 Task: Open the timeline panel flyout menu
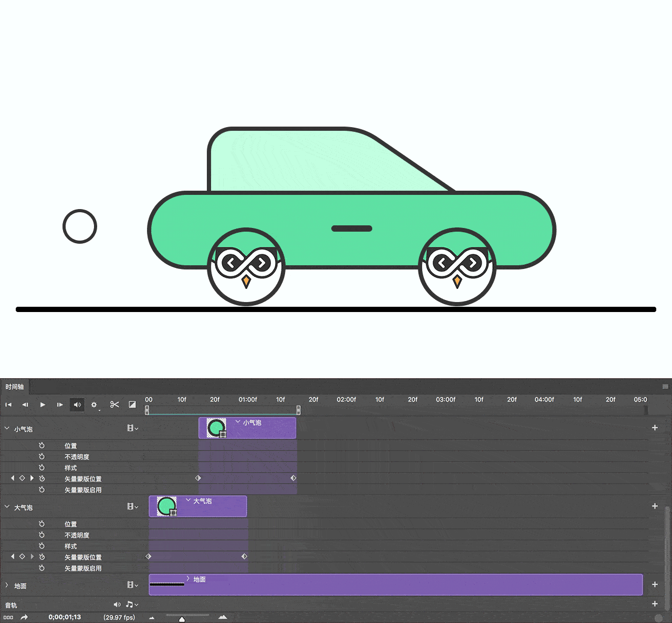[x=665, y=387]
